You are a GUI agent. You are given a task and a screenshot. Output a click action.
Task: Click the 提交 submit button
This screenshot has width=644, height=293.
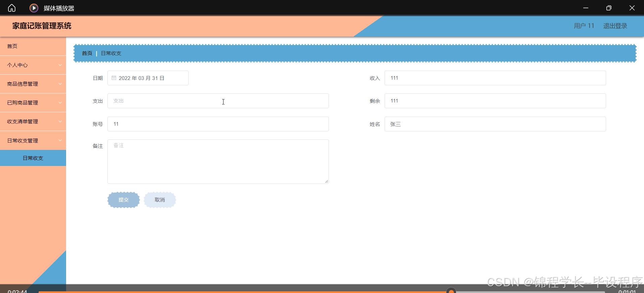point(123,200)
